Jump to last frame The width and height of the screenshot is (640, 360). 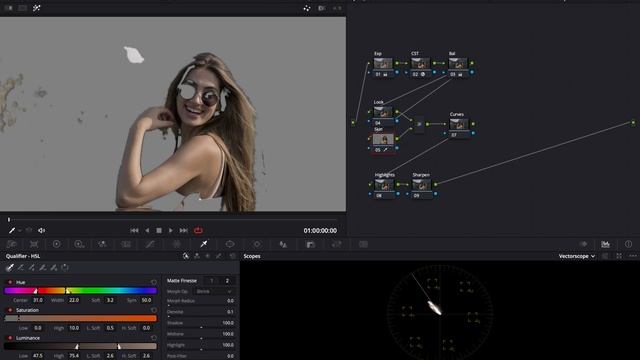184,231
